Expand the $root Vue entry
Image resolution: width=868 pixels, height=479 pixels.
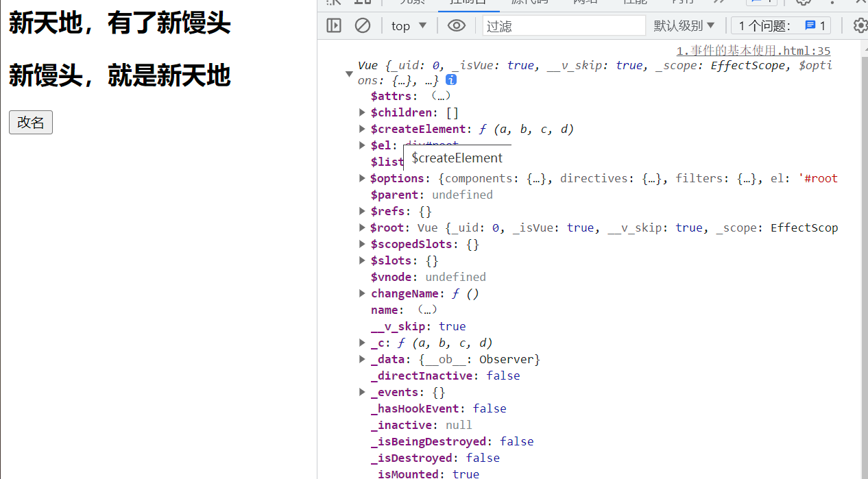(x=363, y=228)
